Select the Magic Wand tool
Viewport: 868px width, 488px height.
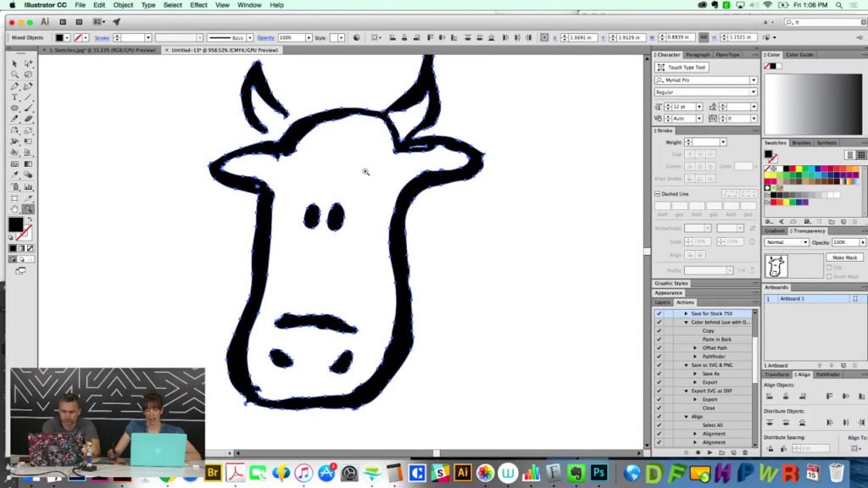click(x=15, y=75)
